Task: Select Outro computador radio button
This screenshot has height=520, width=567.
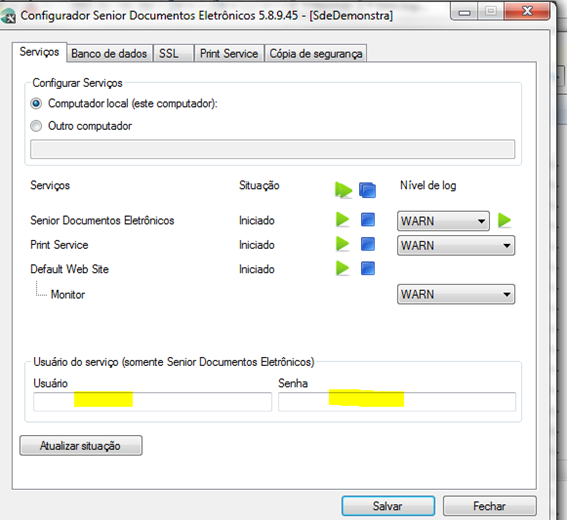Action: pyautogui.click(x=36, y=126)
